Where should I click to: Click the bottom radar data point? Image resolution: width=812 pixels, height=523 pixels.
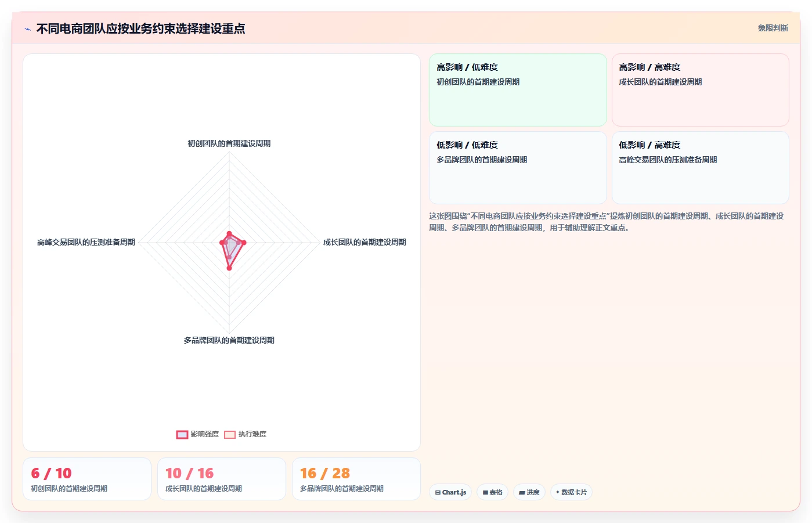coord(229,268)
